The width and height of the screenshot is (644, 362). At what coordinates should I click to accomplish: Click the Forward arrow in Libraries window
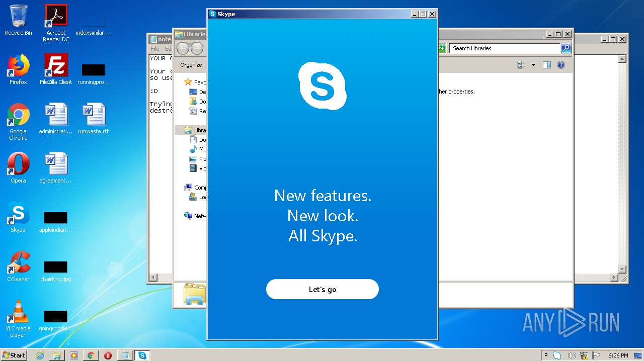(197, 48)
